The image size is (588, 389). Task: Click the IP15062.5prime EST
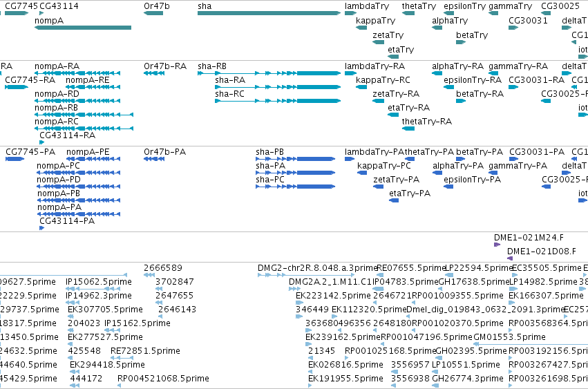[93, 289]
